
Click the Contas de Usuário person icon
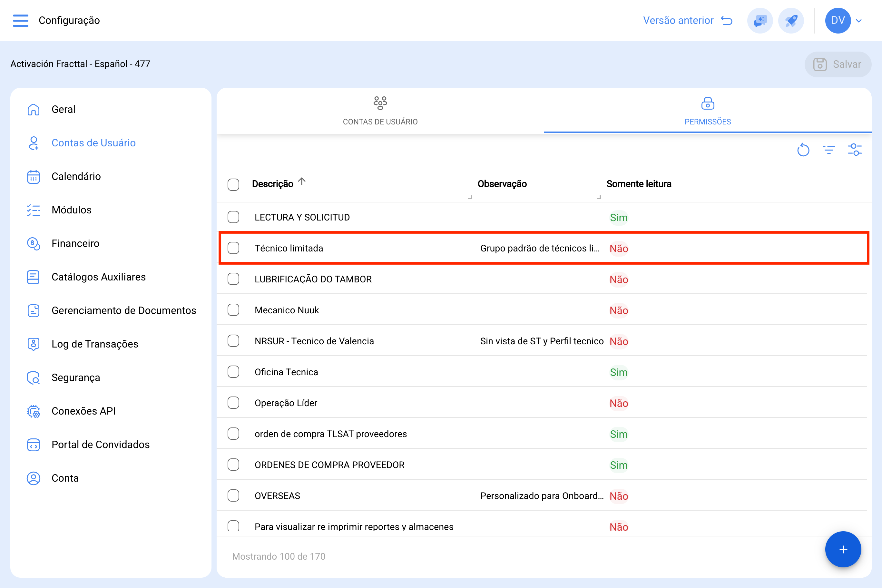click(34, 143)
